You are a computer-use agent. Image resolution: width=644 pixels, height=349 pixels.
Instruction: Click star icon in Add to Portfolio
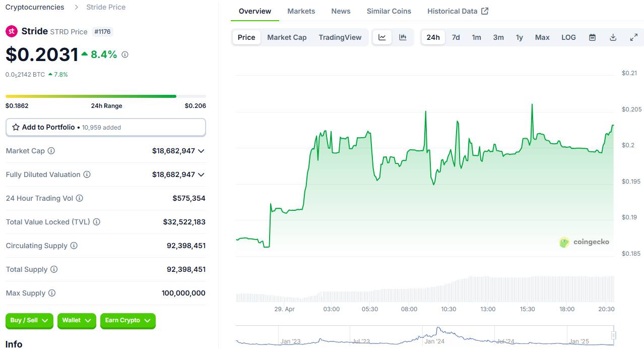16,127
